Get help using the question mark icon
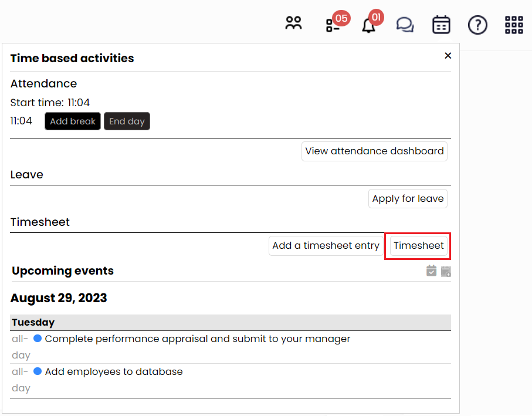Screen dimensions: 532x416 [477, 25]
